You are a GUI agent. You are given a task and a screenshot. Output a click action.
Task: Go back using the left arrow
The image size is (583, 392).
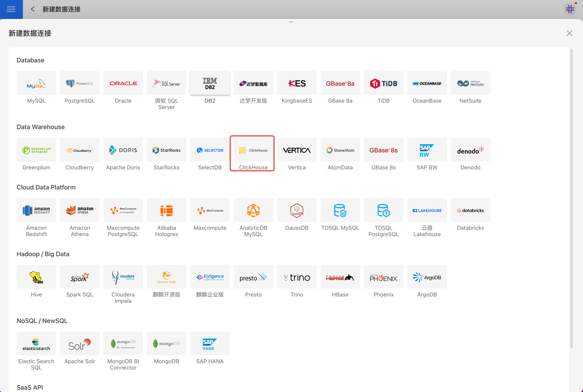click(33, 9)
